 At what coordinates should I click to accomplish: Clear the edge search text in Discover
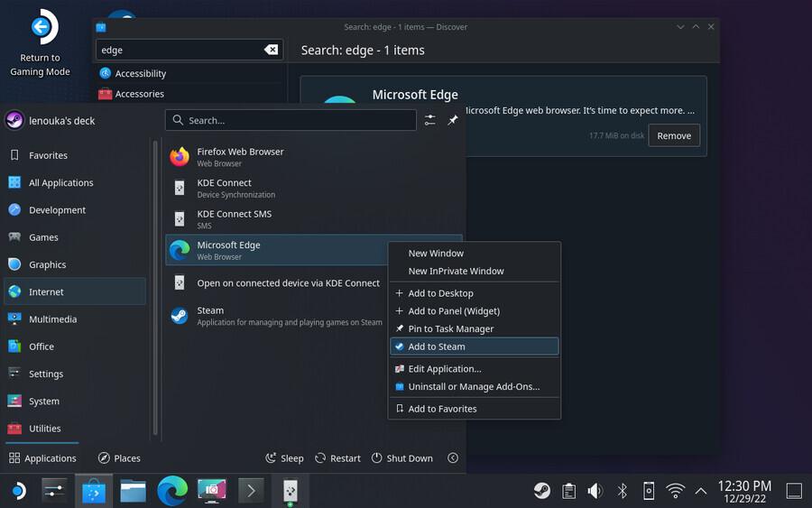click(x=271, y=50)
